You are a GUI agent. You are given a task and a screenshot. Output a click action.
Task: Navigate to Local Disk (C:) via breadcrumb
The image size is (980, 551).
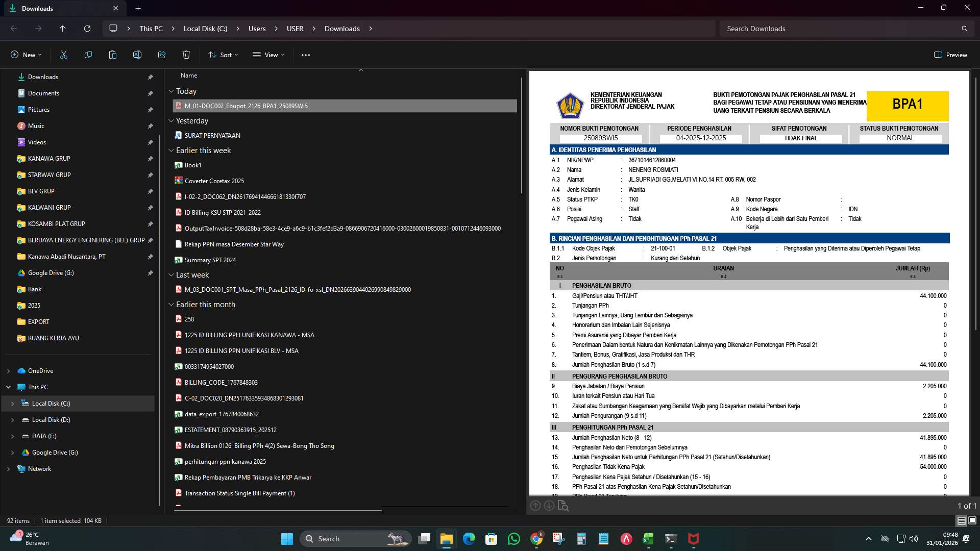(205, 29)
